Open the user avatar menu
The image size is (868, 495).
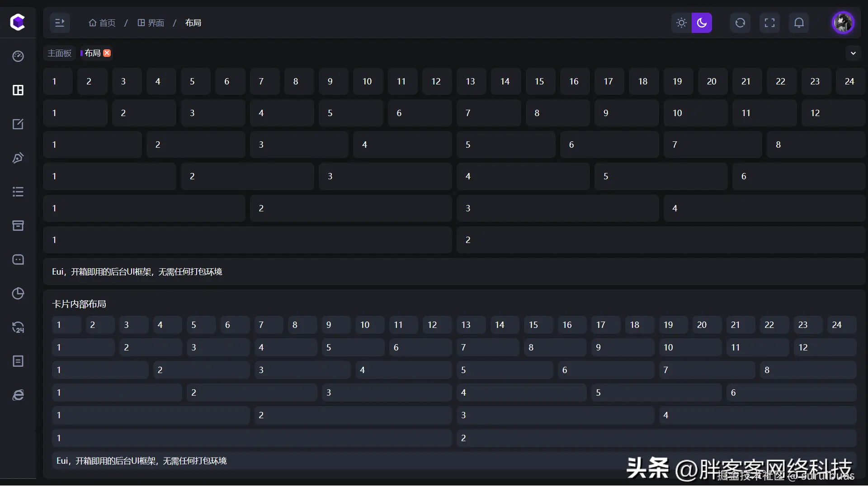(843, 23)
